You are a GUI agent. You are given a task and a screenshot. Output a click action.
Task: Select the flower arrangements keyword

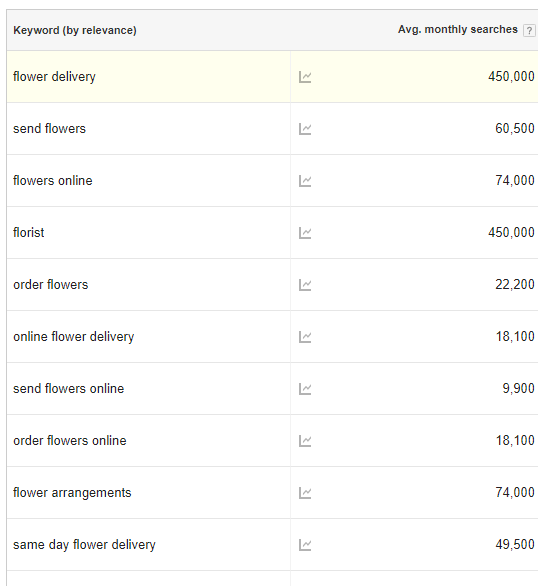tap(72, 493)
